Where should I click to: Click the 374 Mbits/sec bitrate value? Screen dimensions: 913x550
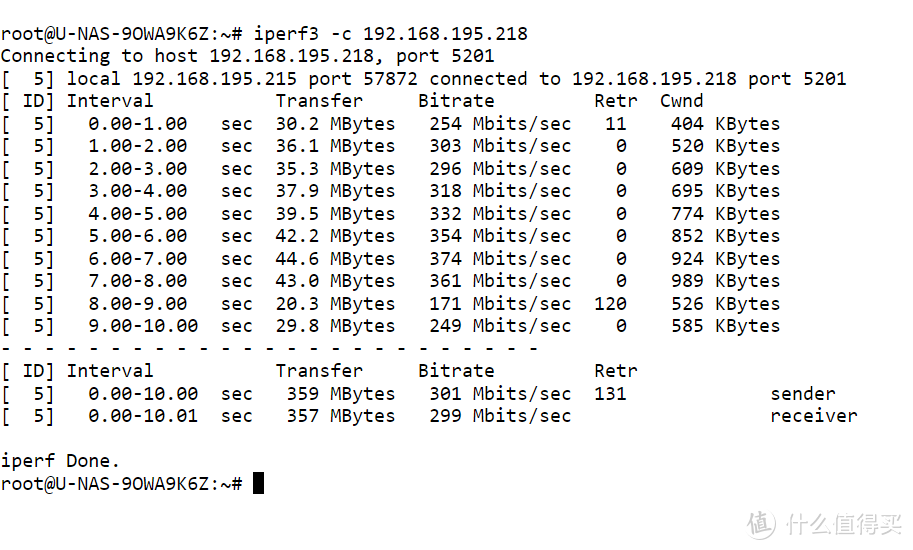(x=500, y=258)
